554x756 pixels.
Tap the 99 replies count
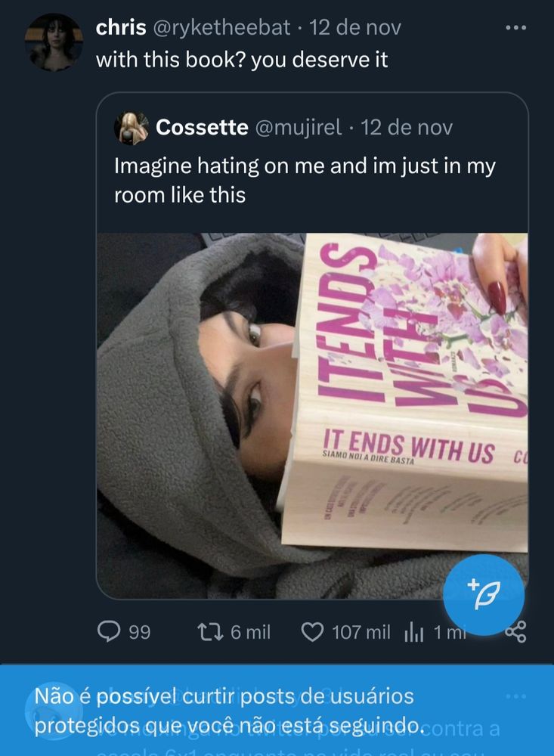[139, 632]
